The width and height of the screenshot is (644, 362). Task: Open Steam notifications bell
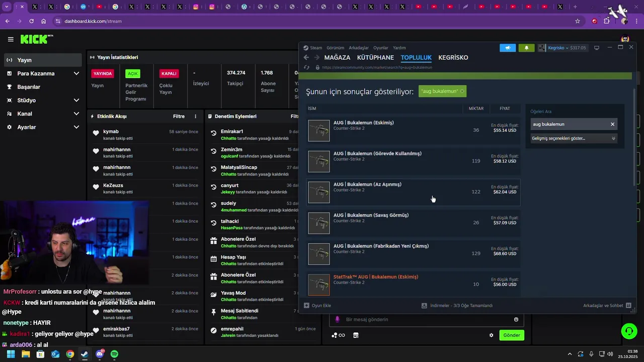click(x=526, y=48)
